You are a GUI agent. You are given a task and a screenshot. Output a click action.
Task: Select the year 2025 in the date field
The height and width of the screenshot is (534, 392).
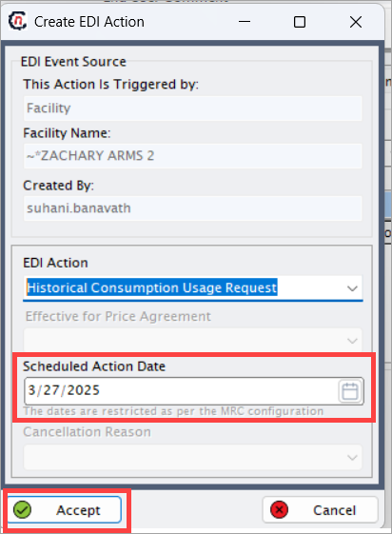(84, 390)
